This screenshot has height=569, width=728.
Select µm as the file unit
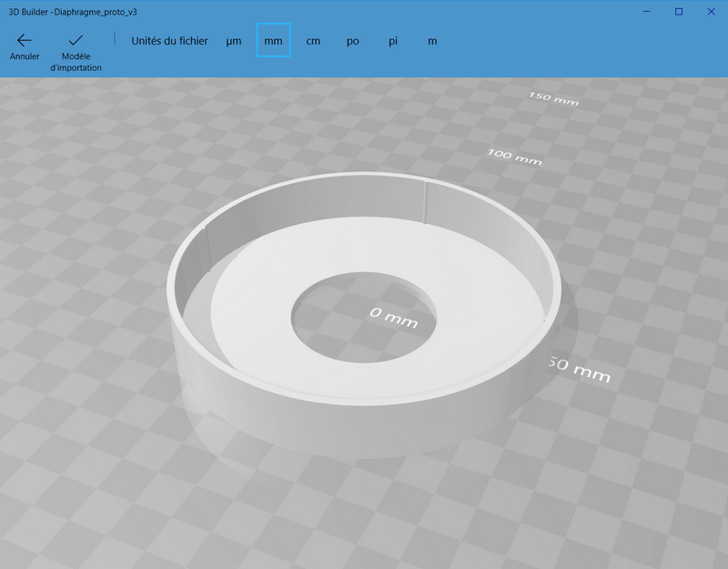[x=234, y=41]
